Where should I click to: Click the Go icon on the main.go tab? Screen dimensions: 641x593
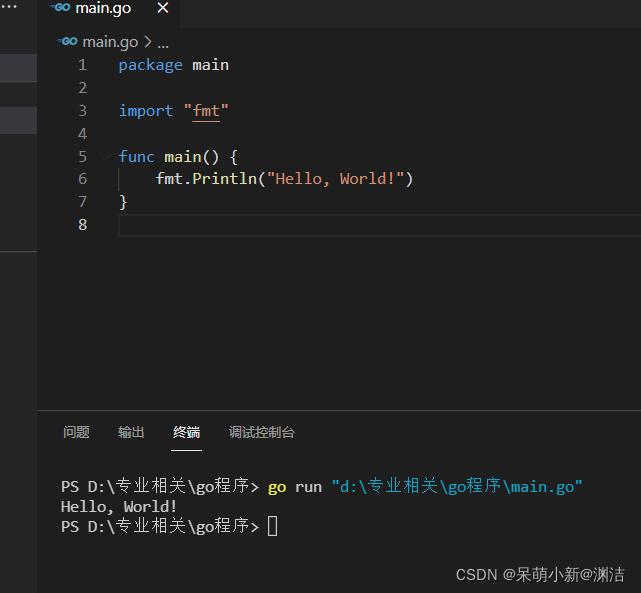click(x=60, y=9)
